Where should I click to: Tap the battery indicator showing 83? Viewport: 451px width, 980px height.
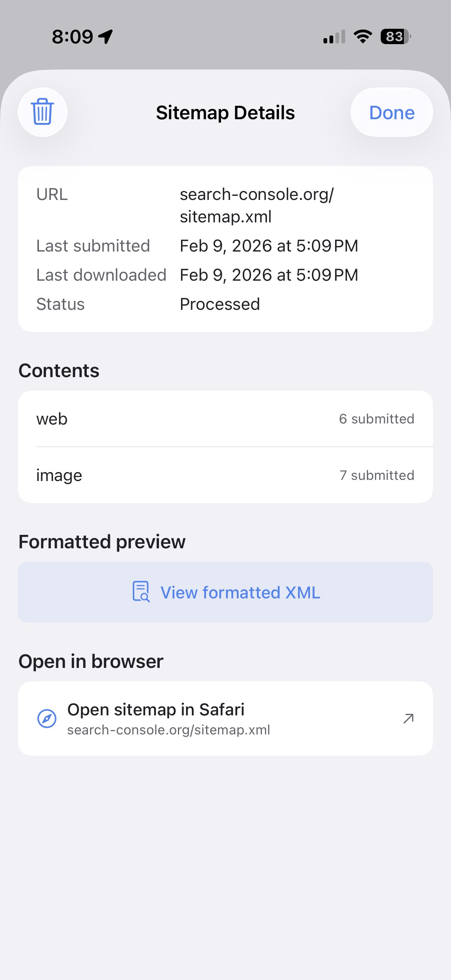pyautogui.click(x=394, y=36)
